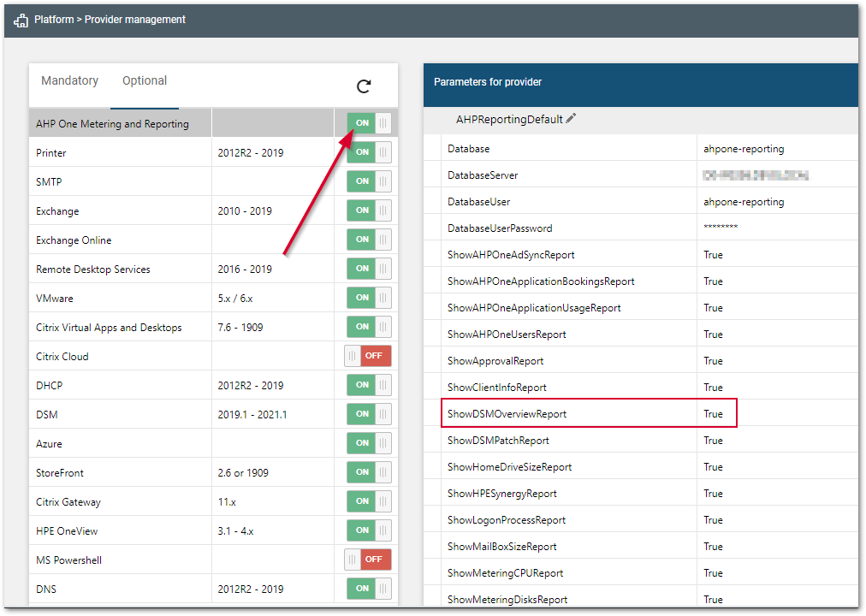Click the True value of ShowDSMOverviewReport
This screenshot has height=616, width=866.
coord(713,414)
